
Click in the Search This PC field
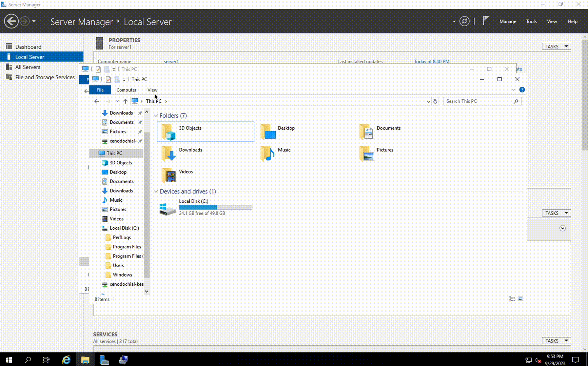pyautogui.click(x=478, y=101)
